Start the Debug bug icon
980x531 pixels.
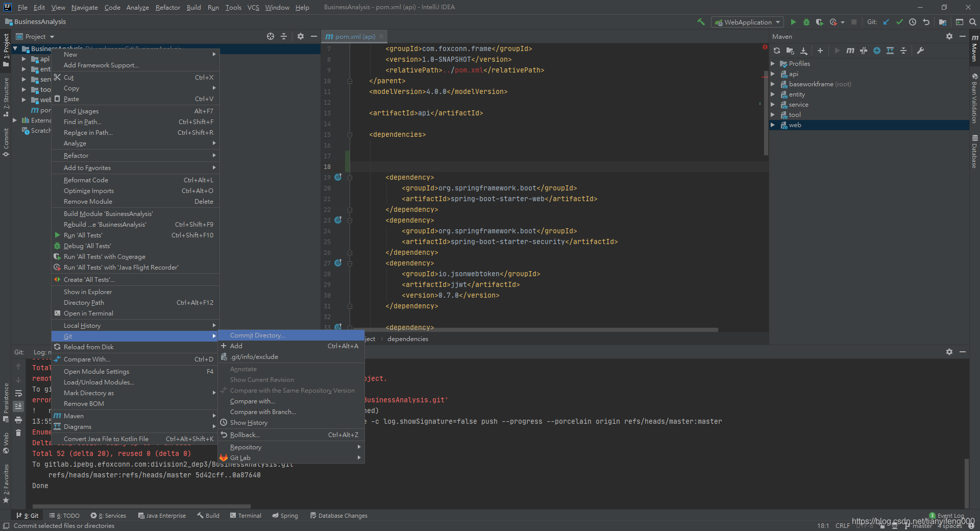click(806, 22)
